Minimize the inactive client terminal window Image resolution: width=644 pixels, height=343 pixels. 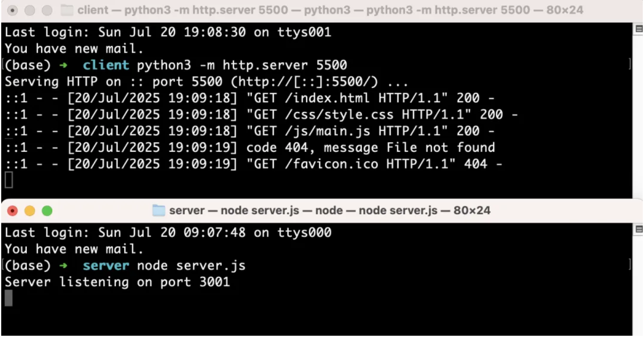tap(30, 10)
